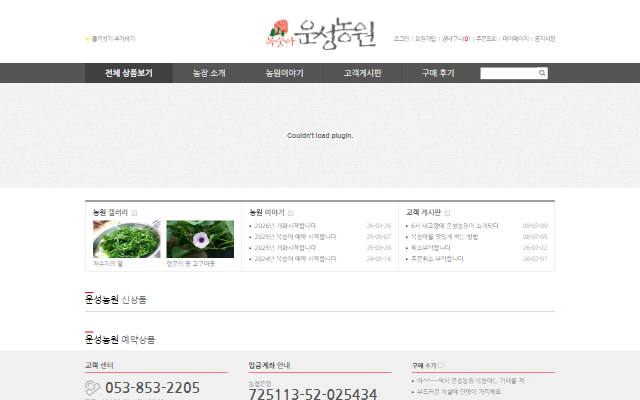Image resolution: width=640 pixels, height=400 pixels.
Task: Open the 농원이야기 menu
Action: coord(284,73)
